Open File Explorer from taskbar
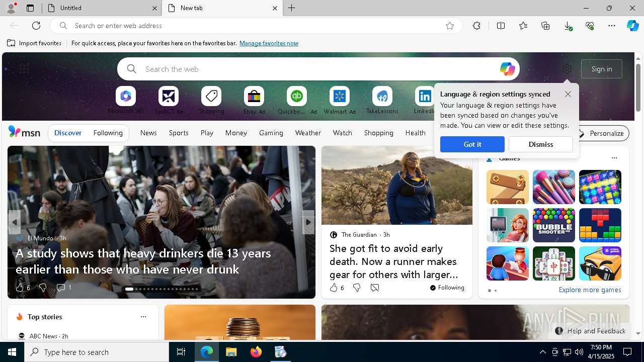This screenshot has height=362, width=644. point(231,352)
